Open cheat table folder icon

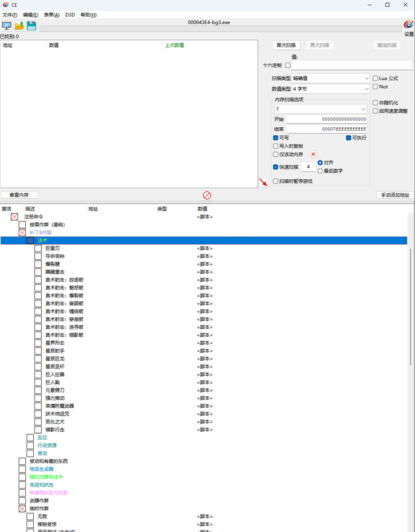tap(19, 26)
